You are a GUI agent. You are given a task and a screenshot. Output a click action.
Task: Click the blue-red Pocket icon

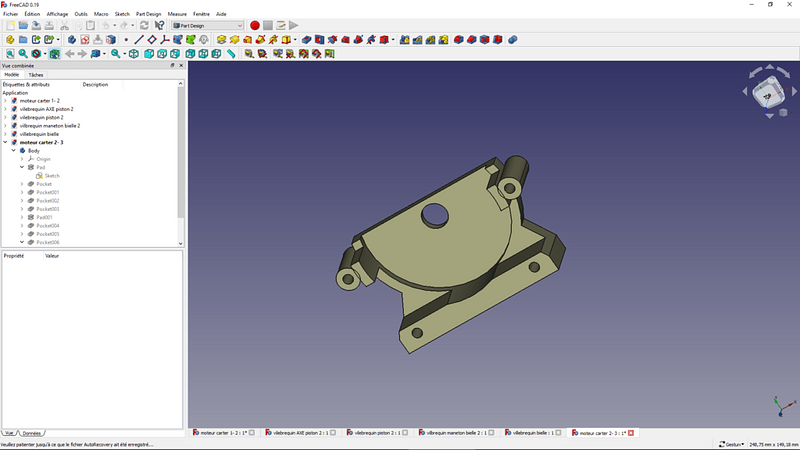pos(306,40)
